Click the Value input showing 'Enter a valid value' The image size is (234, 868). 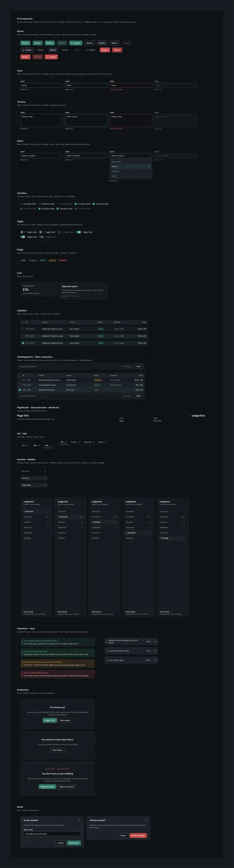coord(131,85)
